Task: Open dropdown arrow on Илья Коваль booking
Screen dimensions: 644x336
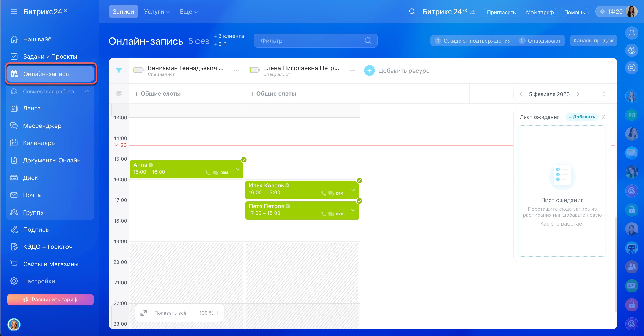Action: coord(353,190)
